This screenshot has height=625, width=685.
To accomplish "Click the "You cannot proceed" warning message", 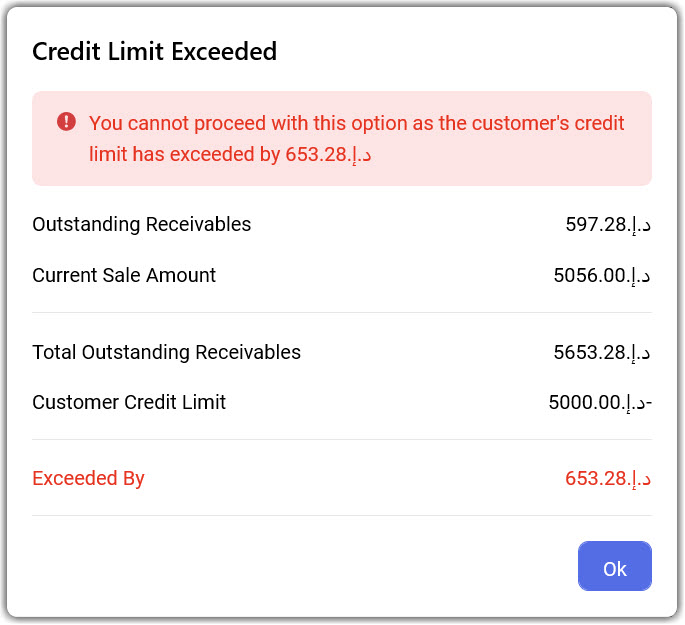I will 356,124.
